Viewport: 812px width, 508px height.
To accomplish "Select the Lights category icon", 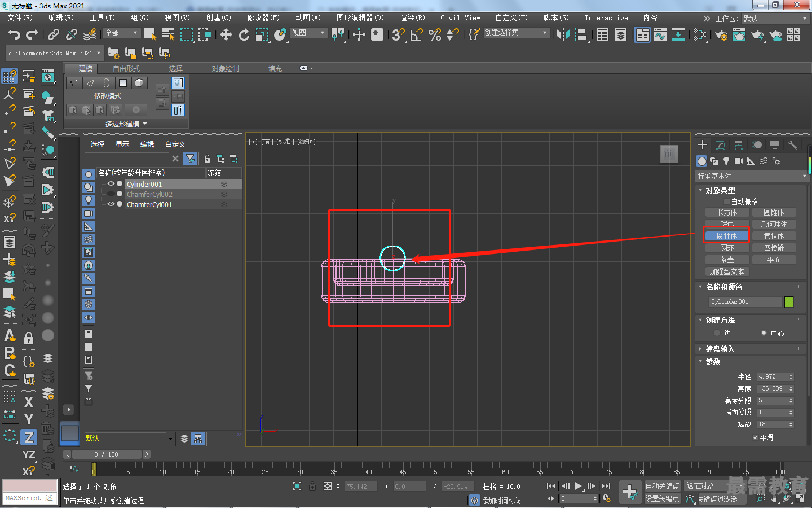I will point(726,161).
